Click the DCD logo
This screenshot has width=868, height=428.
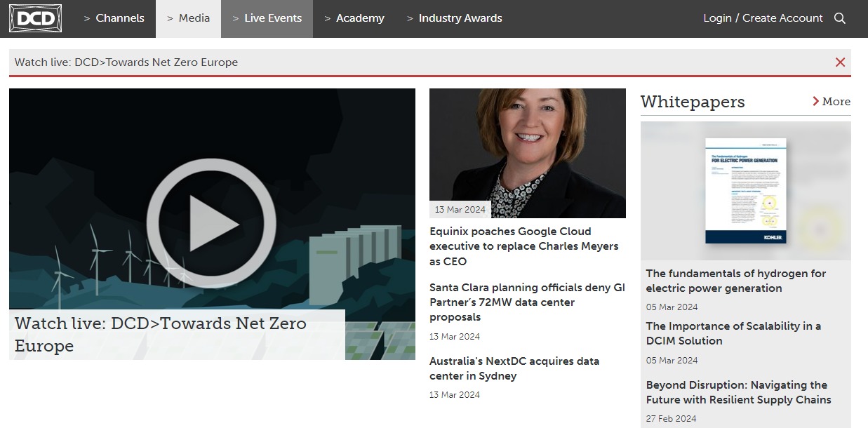click(35, 18)
